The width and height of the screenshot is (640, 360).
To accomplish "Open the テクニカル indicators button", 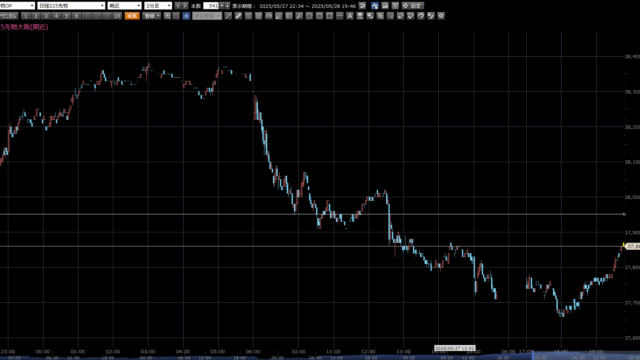I will pos(9,16).
